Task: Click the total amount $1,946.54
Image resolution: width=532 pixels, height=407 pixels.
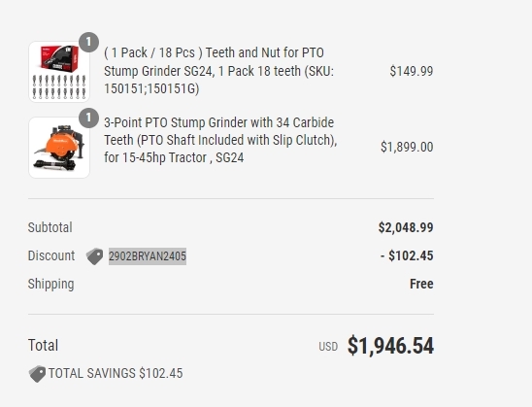Action: [390, 346]
